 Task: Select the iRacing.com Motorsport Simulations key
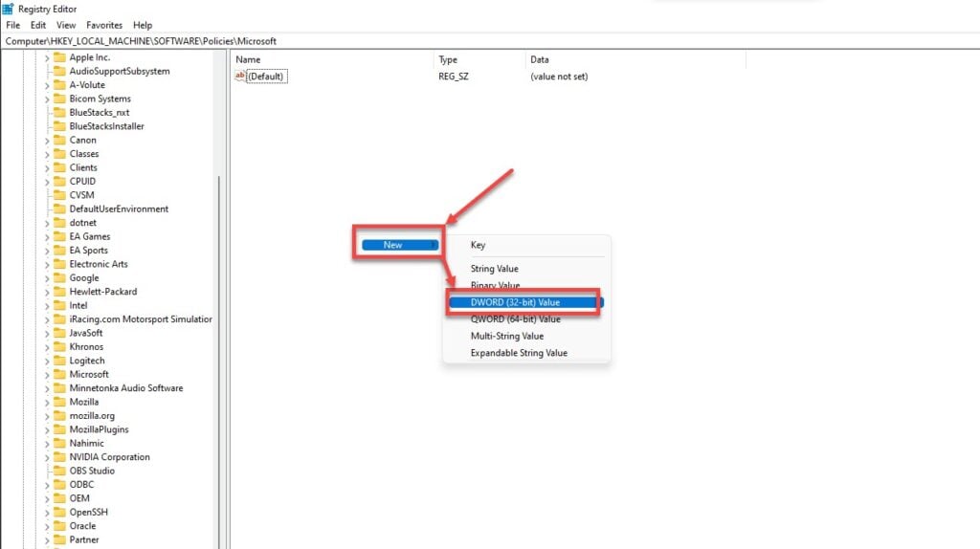(141, 319)
